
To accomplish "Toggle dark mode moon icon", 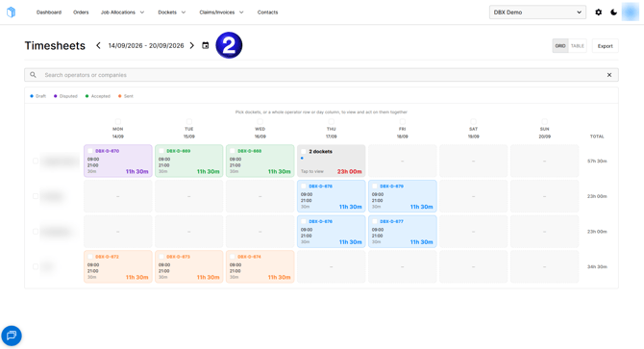I will (x=613, y=12).
